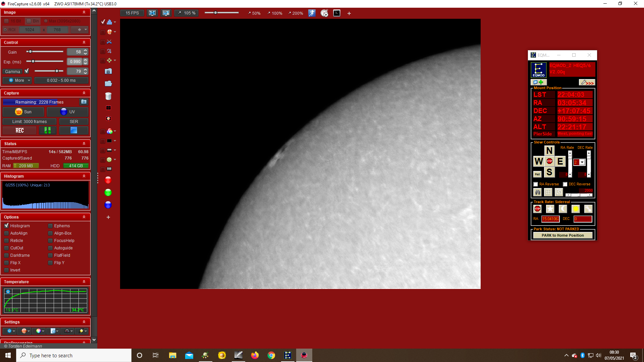This screenshot has height=362, width=644.
Task: Click the EQMOD wrench setup button
Action: (x=587, y=82)
